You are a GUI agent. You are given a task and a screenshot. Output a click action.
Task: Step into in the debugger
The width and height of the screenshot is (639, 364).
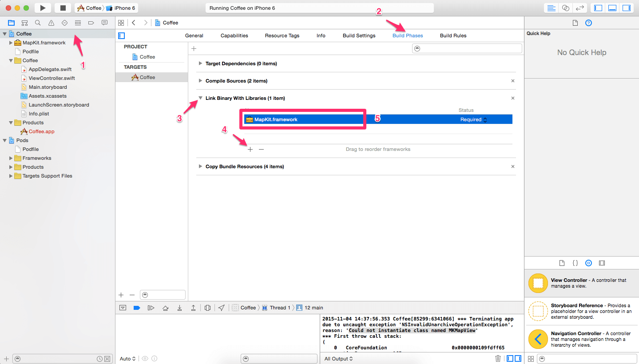pyautogui.click(x=179, y=308)
